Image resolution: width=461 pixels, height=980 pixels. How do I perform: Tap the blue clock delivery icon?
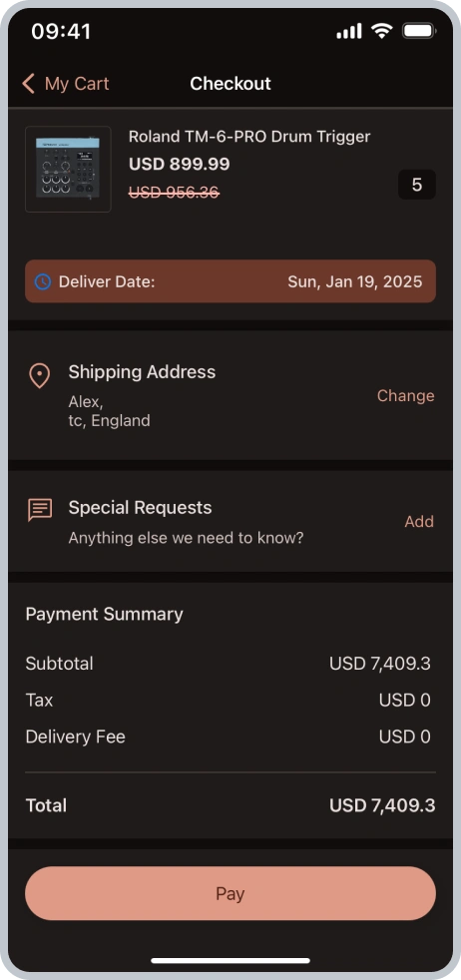click(43, 281)
